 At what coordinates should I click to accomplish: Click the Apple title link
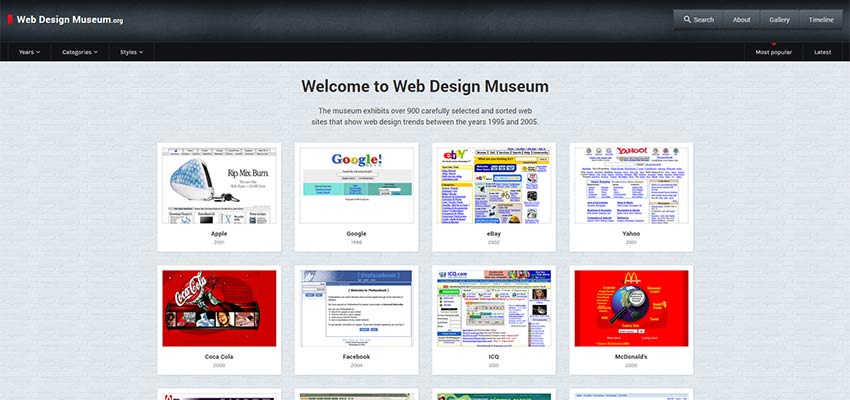tap(219, 234)
